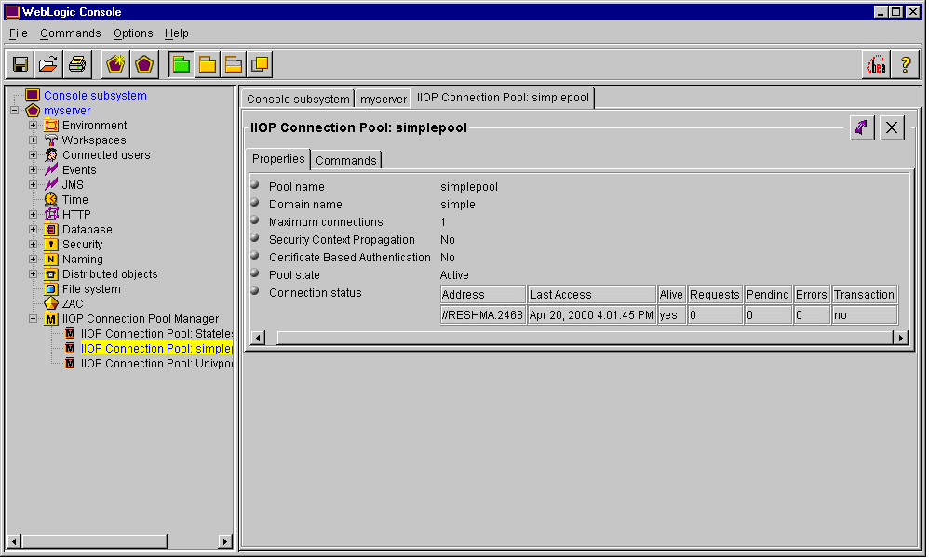Click the Events lightning icon
The image size is (929, 560).
(51, 170)
